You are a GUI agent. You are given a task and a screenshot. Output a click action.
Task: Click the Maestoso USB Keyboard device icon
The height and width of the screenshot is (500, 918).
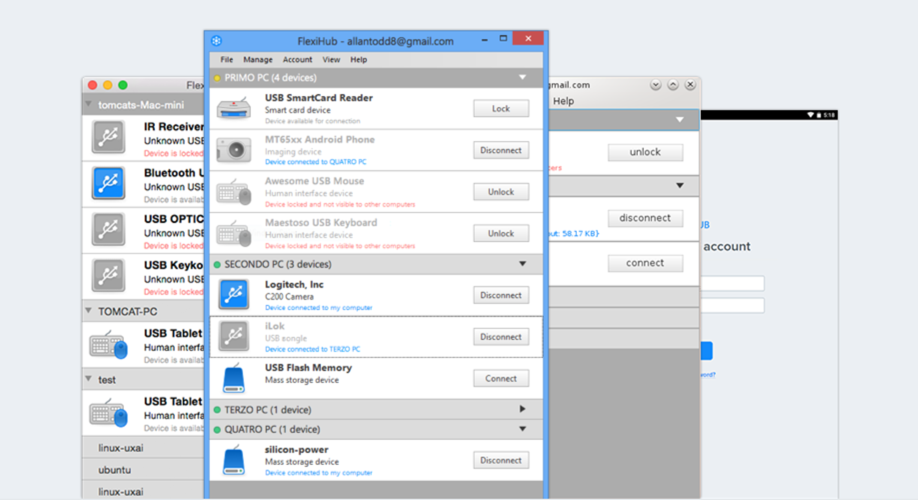234,234
